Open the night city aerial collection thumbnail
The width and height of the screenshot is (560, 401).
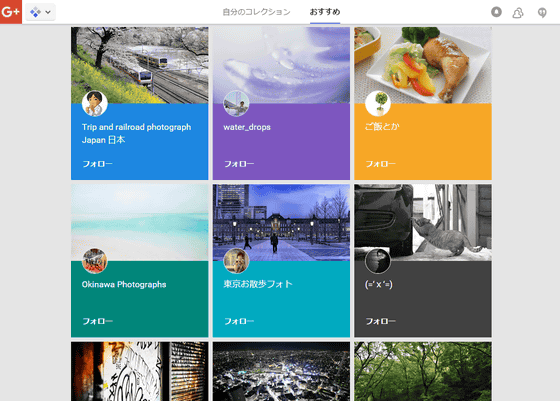pyautogui.click(x=281, y=371)
